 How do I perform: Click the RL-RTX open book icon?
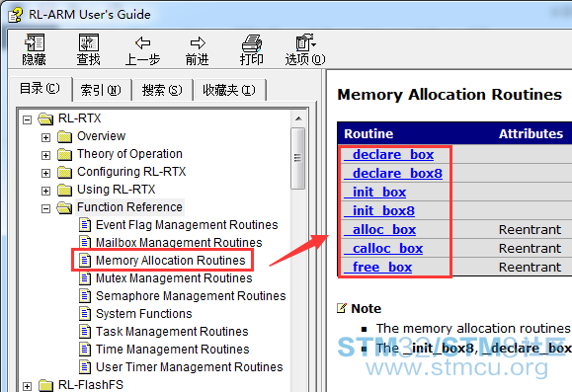[x=46, y=118]
